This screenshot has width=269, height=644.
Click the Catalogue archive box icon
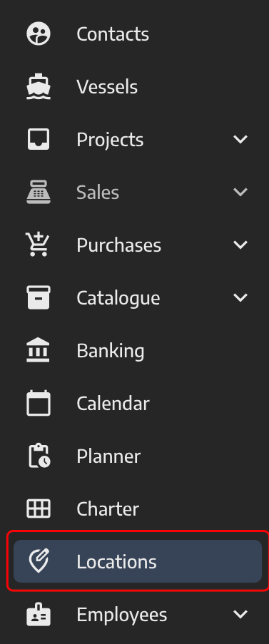coord(39,297)
